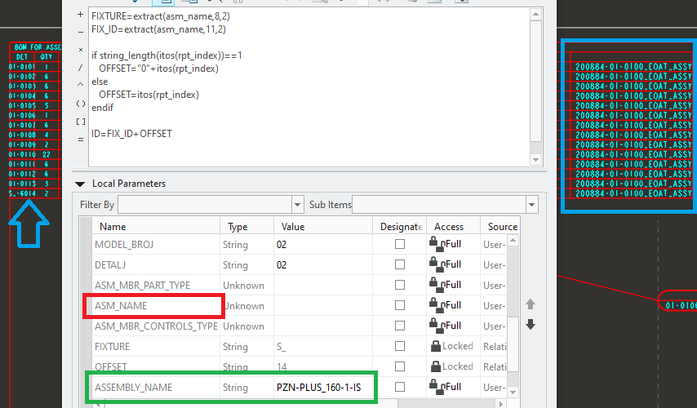Insert parentheses operator into relations
Image resolution: width=697 pixels, height=408 pixels.
(80, 104)
